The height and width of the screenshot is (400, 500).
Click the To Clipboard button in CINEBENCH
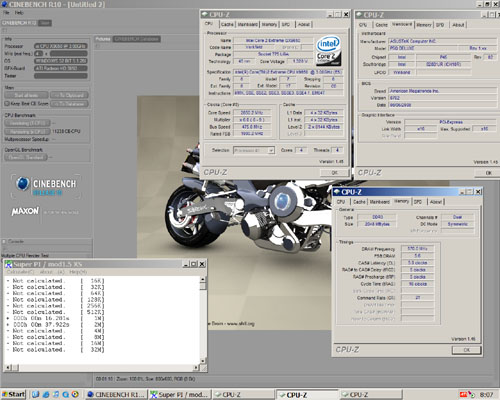69,95
